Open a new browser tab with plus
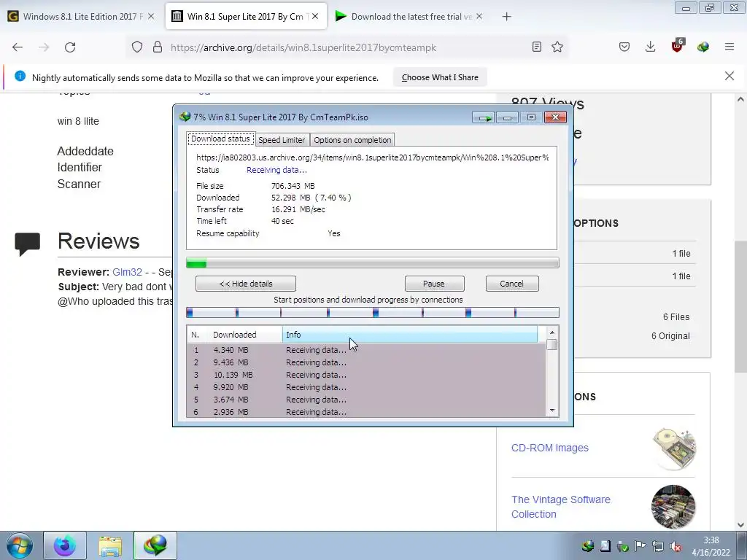747x560 pixels. pyautogui.click(x=507, y=17)
